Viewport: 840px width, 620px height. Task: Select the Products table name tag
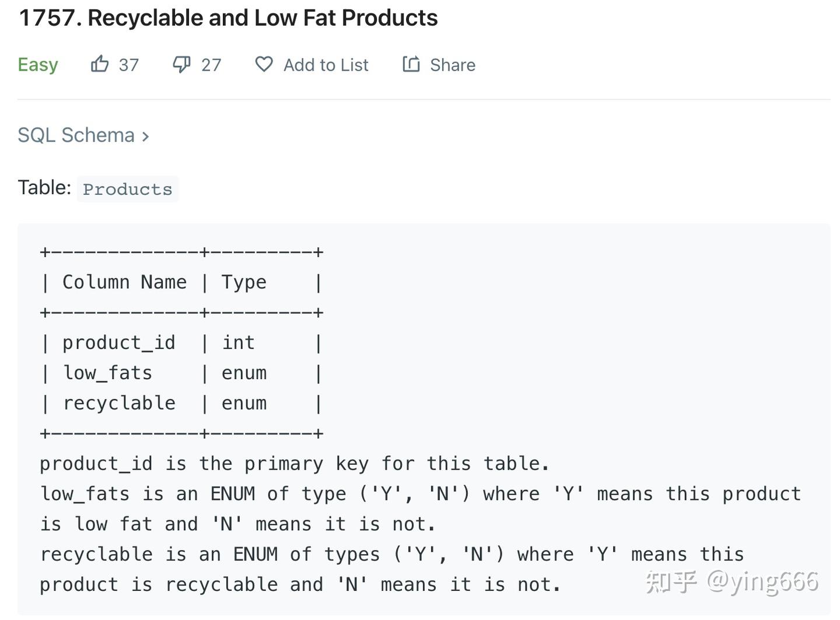coord(127,189)
